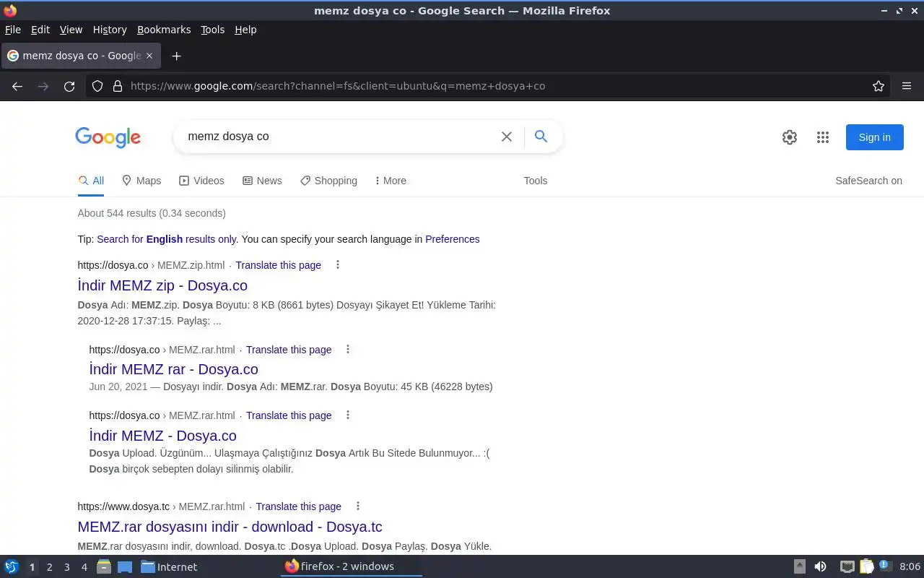Click the show desktop taskbar icon
The image size is (924, 578).
click(x=125, y=566)
